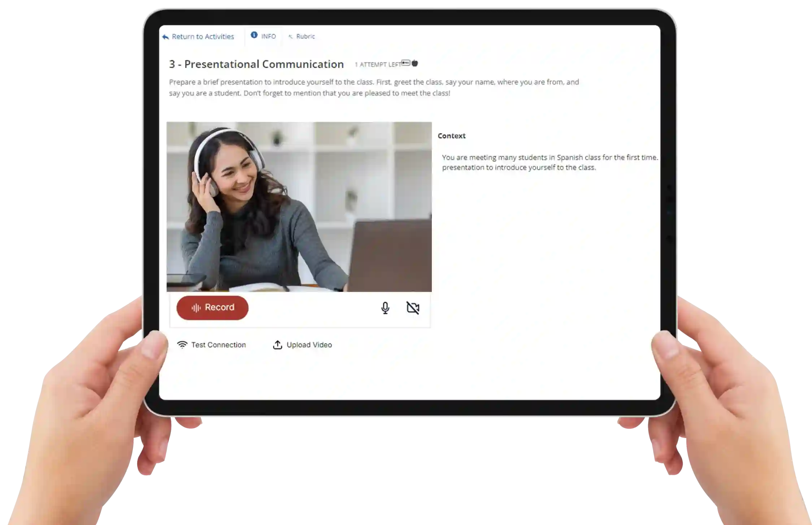Toggle the microphone icon on/off
This screenshot has height=525, width=812.
pos(385,307)
